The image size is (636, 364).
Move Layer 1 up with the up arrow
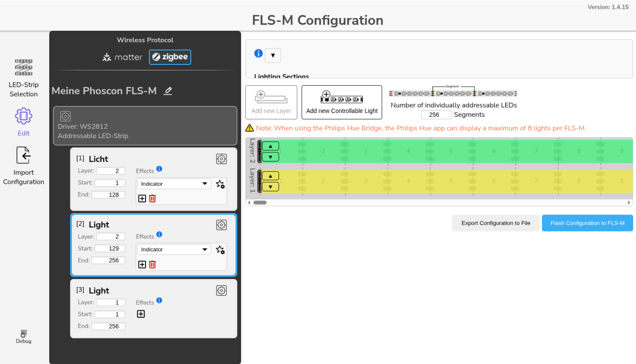[270, 176]
